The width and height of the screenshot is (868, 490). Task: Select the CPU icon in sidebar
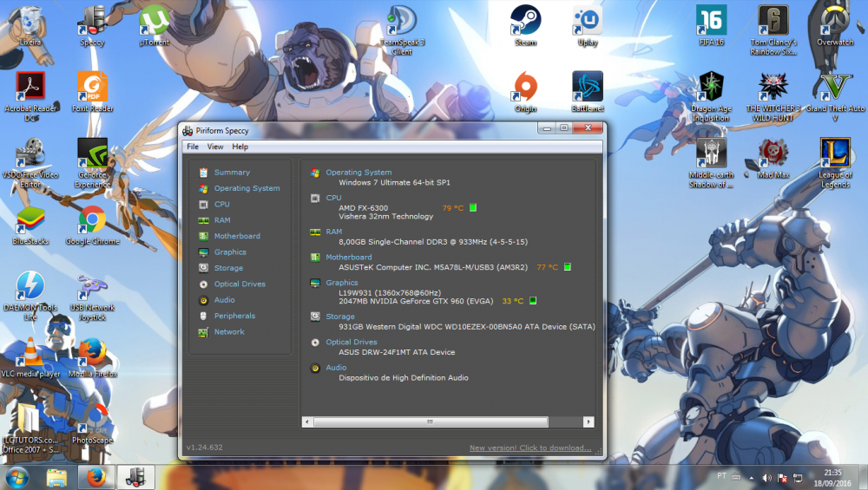click(203, 205)
